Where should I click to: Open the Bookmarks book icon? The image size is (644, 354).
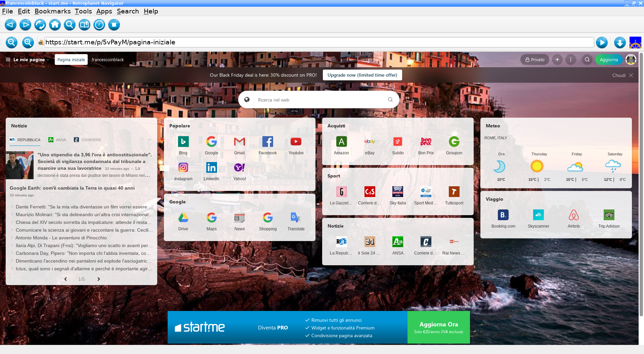tap(84, 25)
